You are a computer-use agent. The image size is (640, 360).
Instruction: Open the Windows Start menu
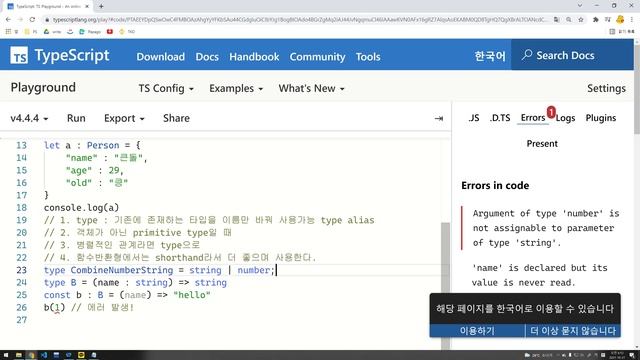[x=6, y=355]
